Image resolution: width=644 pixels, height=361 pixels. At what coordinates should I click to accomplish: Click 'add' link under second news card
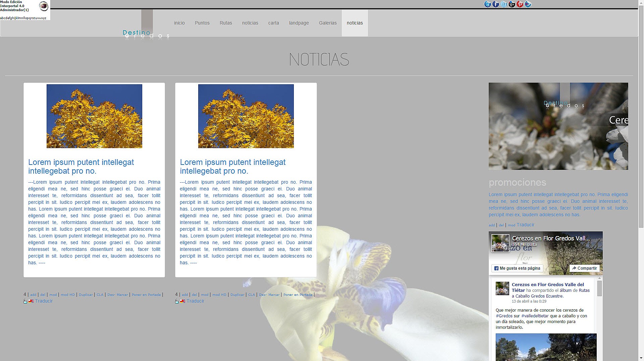[185, 295]
